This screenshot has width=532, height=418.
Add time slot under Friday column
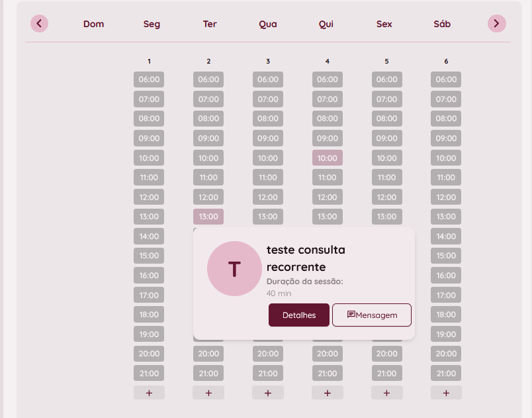click(386, 393)
